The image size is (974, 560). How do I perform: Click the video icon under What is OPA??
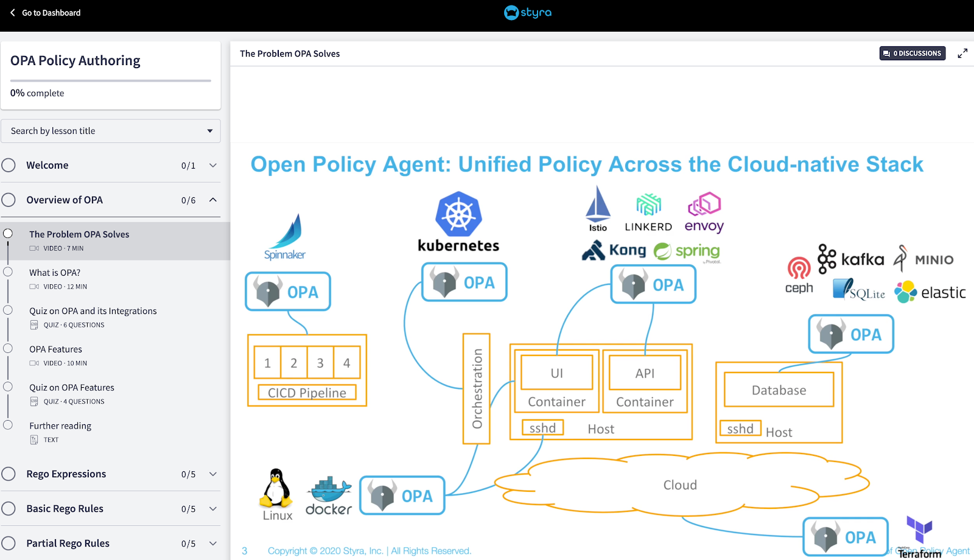[x=34, y=287]
